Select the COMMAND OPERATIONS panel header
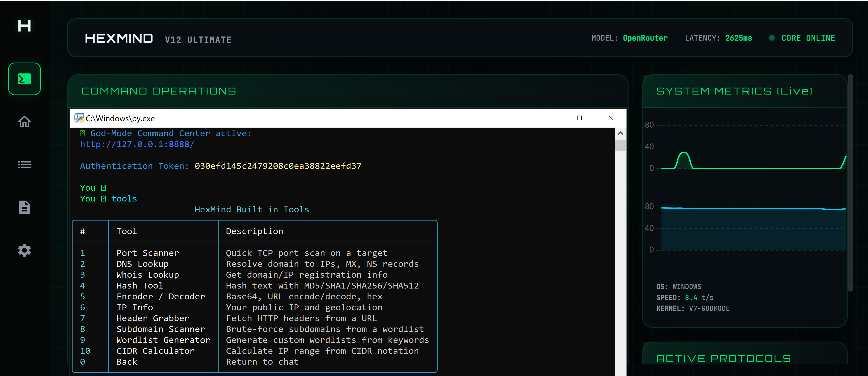The height and width of the screenshot is (376, 868). 158,91
